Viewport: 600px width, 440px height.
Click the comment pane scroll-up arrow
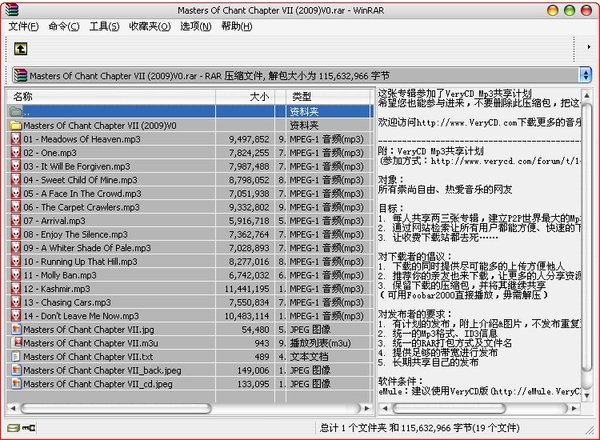click(586, 95)
